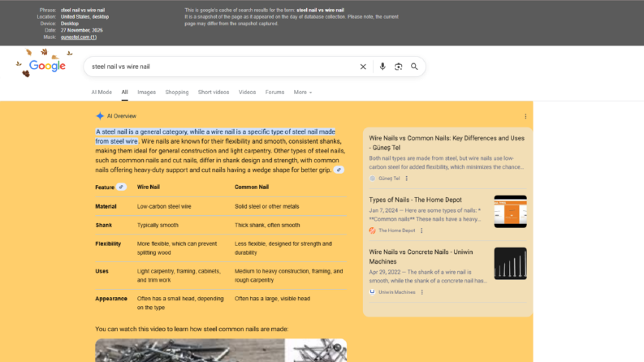This screenshot has width=644, height=362.
Task: Switch to AI Mode tab
Action: [x=102, y=93]
